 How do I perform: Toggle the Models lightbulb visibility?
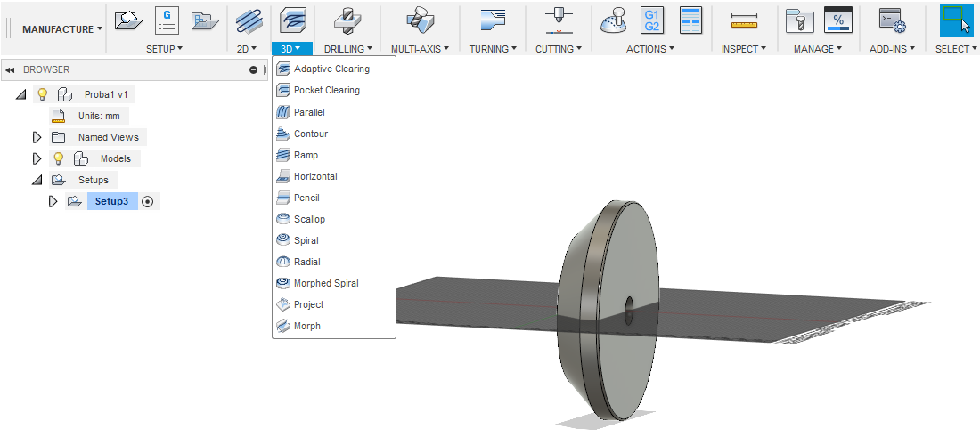[59, 158]
